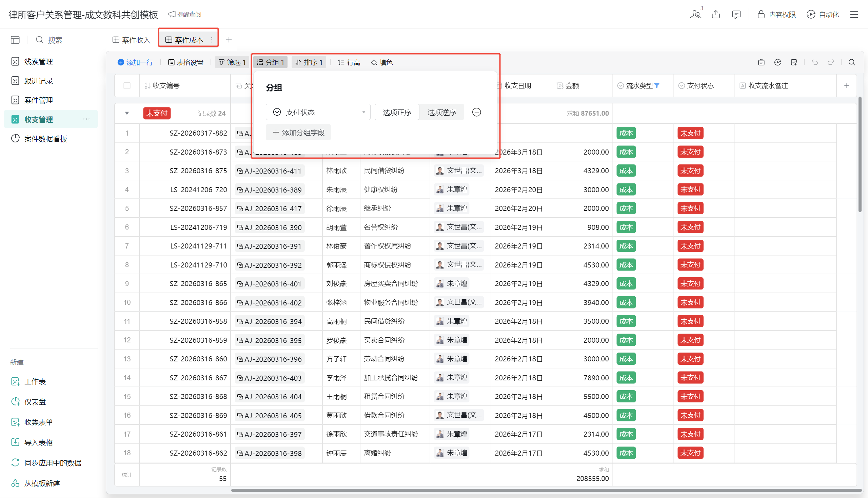868x498 pixels.
Task: Remove the grouping with the minus icon
Action: (476, 112)
